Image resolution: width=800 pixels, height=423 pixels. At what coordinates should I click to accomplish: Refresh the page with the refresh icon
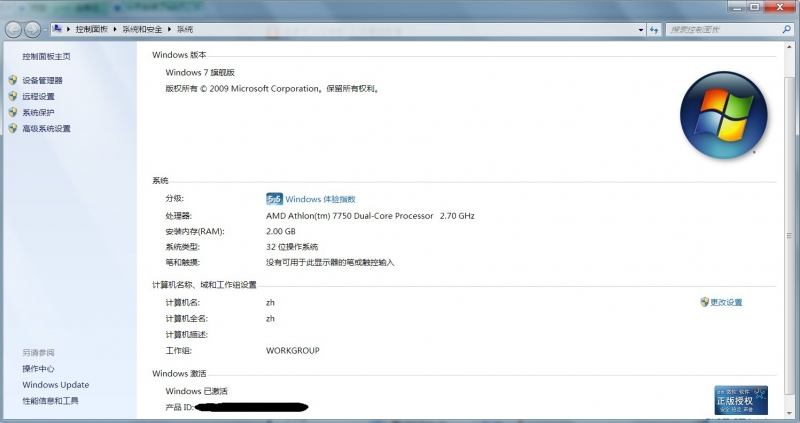(x=654, y=30)
